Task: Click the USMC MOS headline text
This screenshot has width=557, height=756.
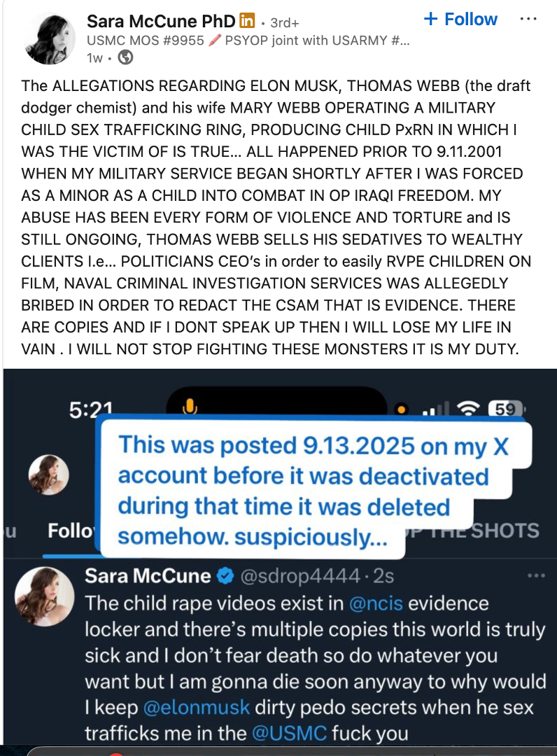Action: 248,41
